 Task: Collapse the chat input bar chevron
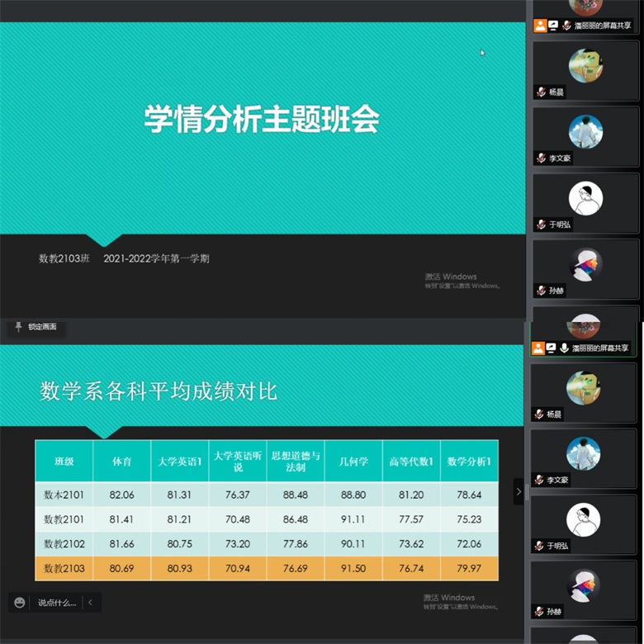(x=89, y=603)
